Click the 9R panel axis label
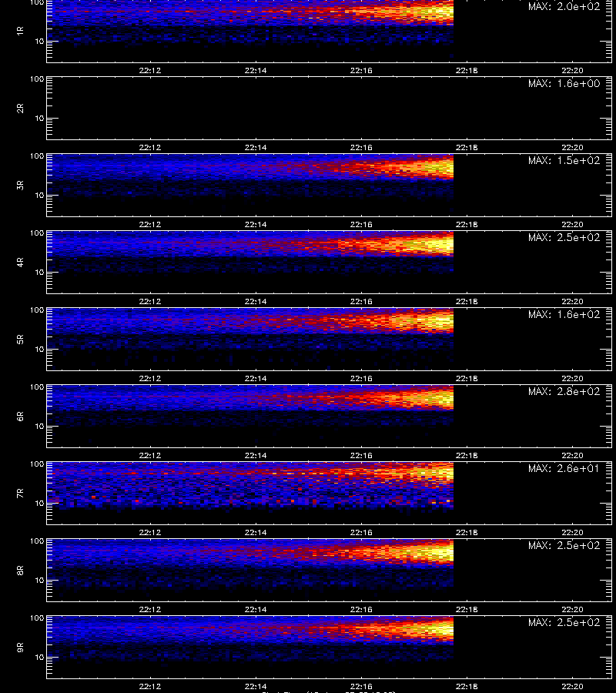 pos(20,648)
